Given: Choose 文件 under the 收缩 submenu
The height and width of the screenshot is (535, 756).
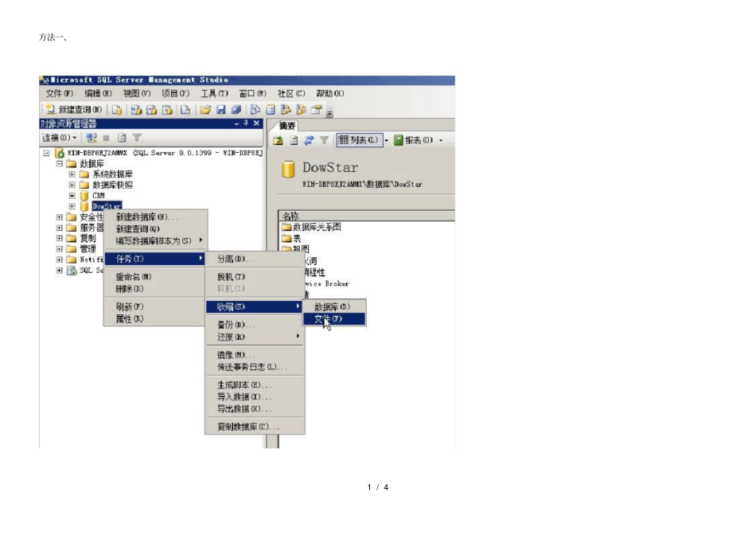Looking at the screenshot, I should click(x=334, y=319).
